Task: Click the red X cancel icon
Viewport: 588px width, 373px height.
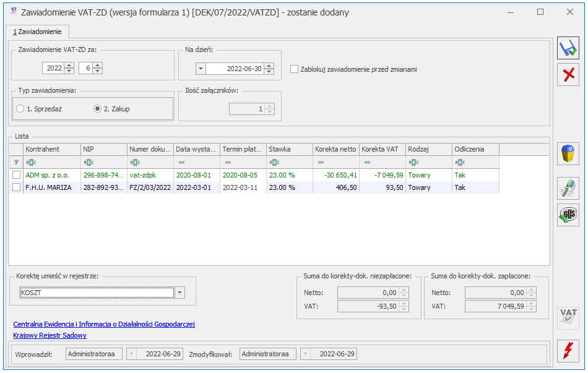Action: (x=568, y=75)
